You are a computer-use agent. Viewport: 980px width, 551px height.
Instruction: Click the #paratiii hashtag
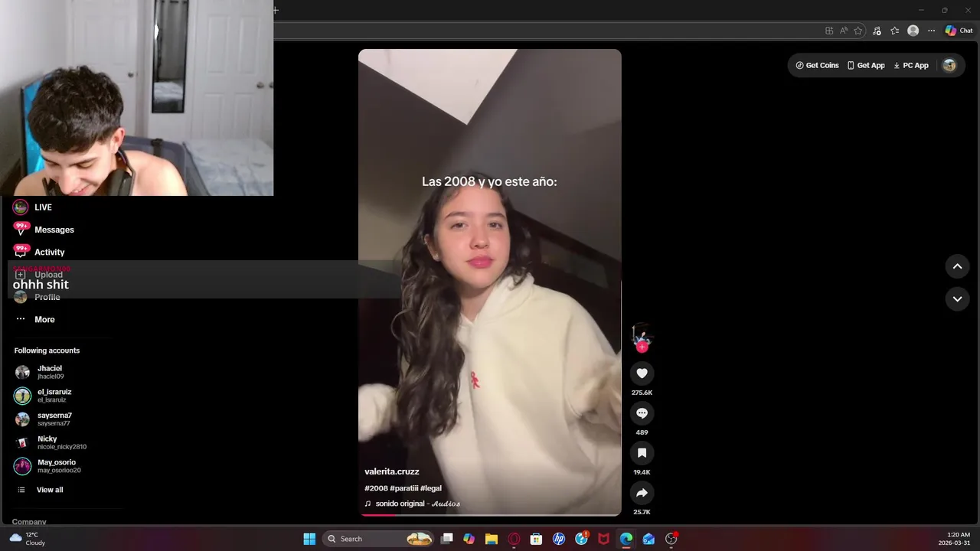coord(404,488)
